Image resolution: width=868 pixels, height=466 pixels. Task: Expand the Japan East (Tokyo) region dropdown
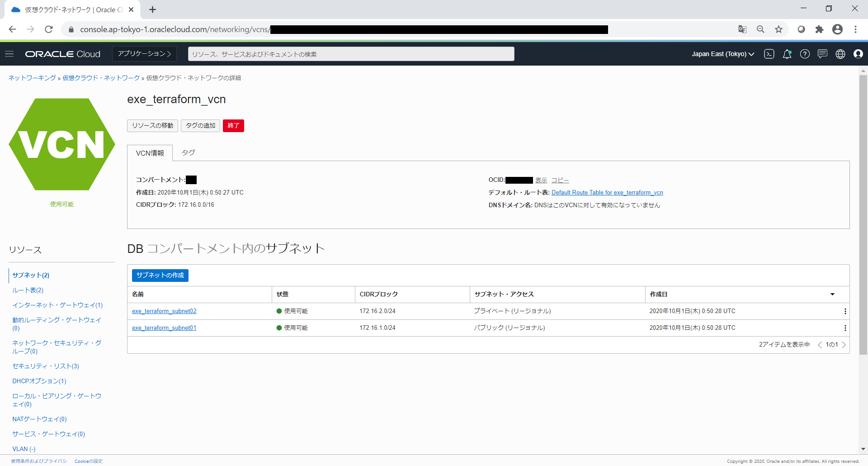722,54
